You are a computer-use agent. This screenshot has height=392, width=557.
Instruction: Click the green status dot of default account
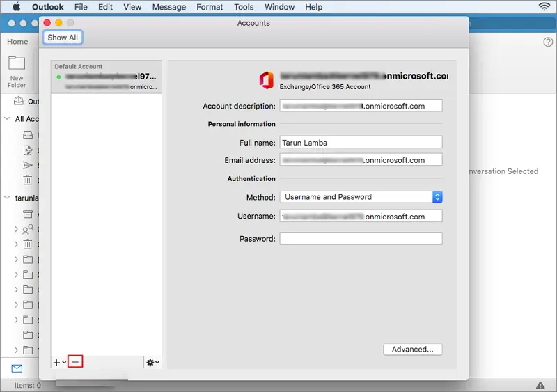tap(58, 77)
